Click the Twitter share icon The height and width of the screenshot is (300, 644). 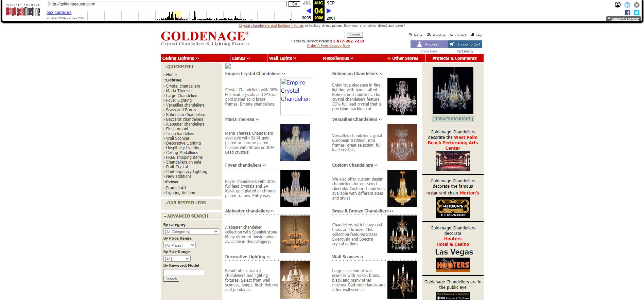coord(637,13)
